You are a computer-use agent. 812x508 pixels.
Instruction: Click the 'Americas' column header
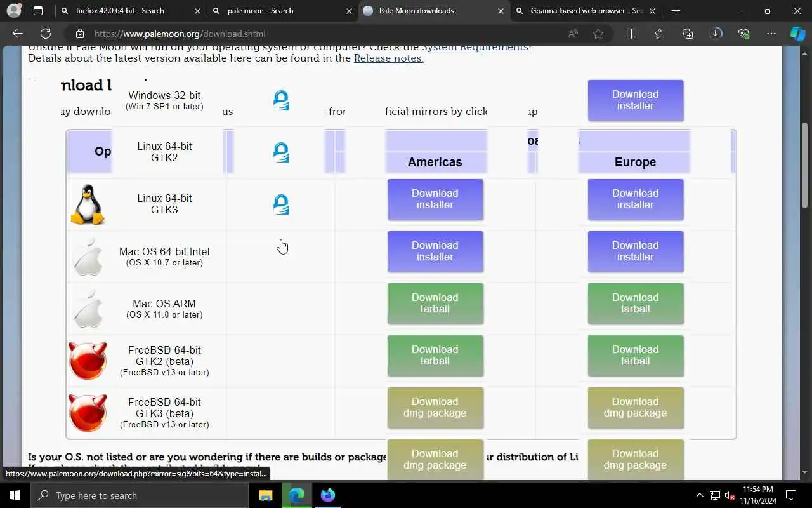pyautogui.click(x=435, y=162)
